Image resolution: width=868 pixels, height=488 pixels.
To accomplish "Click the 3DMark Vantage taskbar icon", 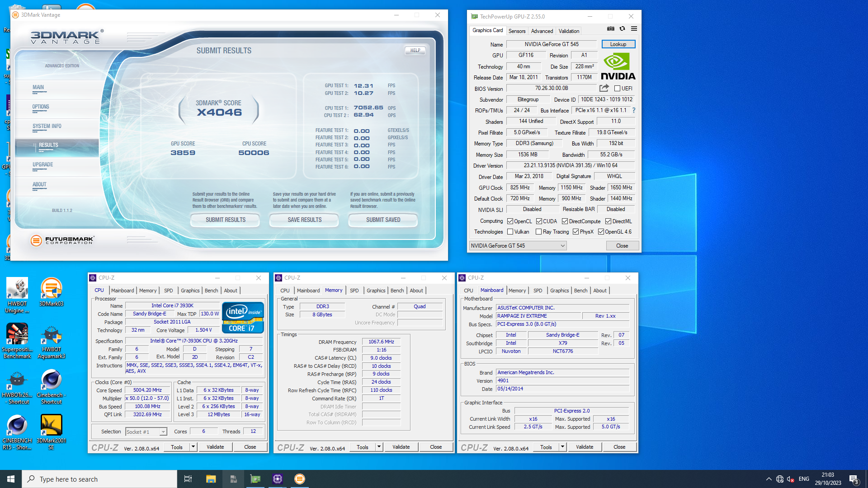I will click(300, 479).
